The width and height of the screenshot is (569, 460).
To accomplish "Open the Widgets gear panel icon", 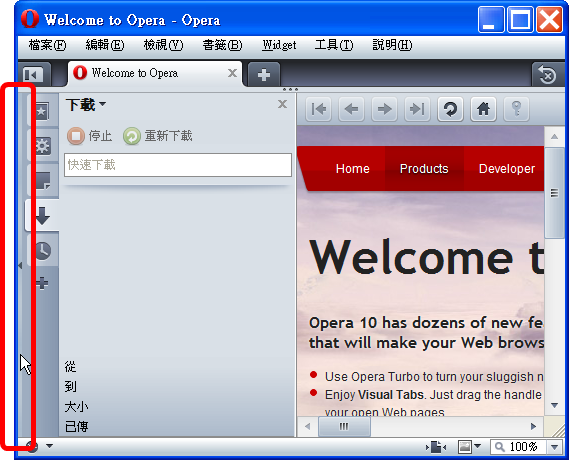I will tap(43, 146).
